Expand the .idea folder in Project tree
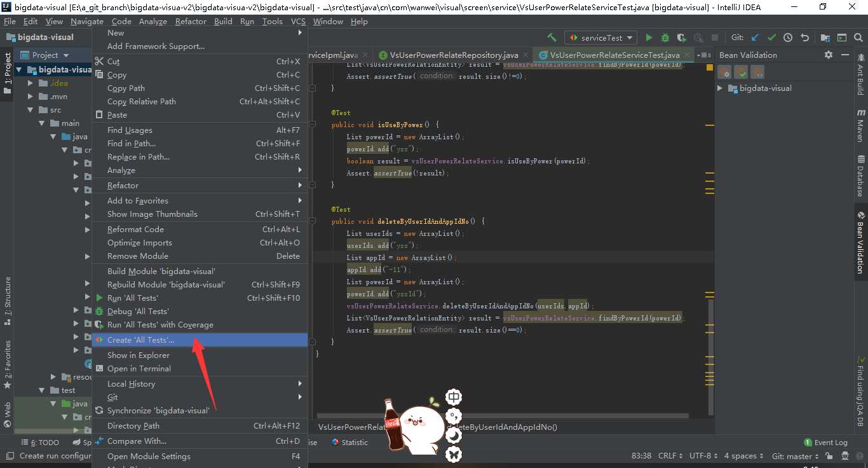 [x=30, y=83]
